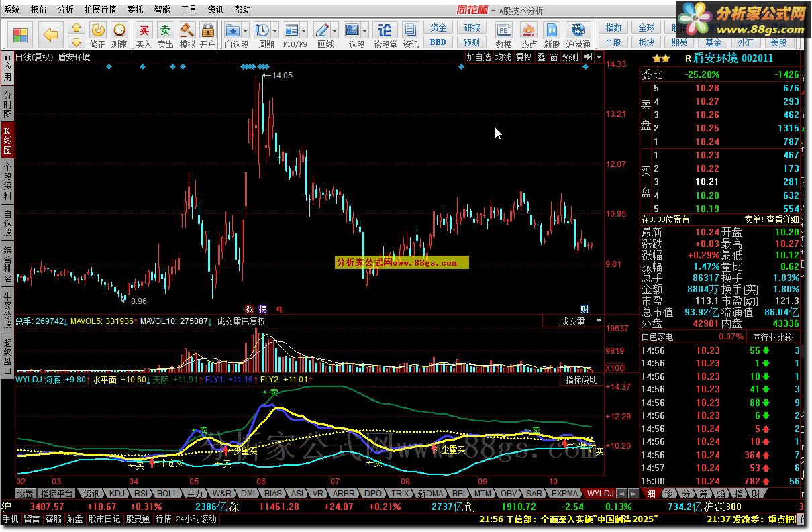The width and height of the screenshot is (812, 532).
Task: Open the 股市日记 status bar item
Action: click(104, 519)
